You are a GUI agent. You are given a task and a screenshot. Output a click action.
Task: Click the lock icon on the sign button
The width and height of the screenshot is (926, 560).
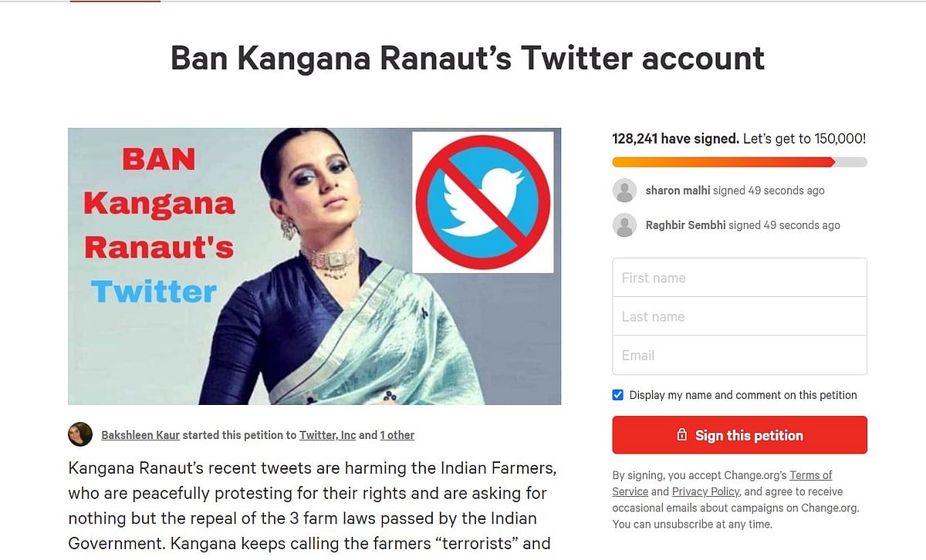point(681,435)
